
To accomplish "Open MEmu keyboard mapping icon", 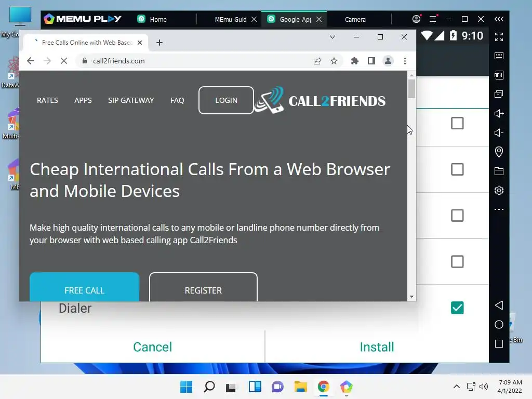I will (499, 56).
